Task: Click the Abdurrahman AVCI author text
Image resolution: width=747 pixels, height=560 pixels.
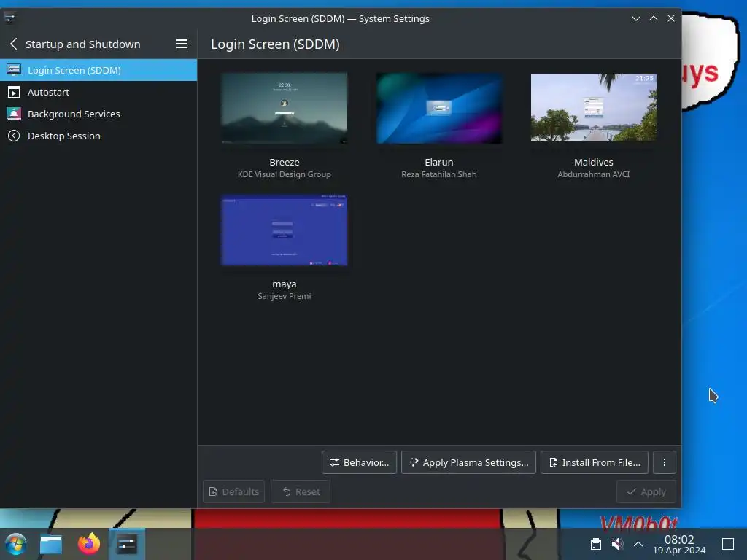Action: [594, 174]
